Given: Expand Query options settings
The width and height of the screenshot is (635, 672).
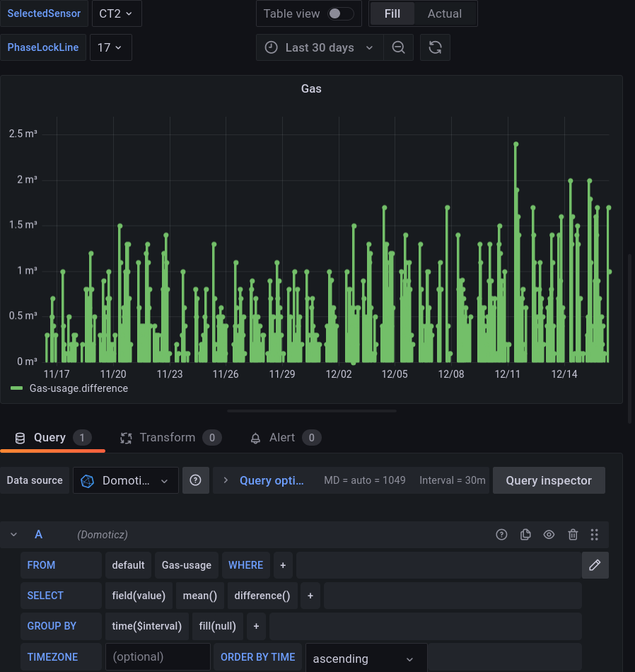Looking at the screenshot, I should click(272, 480).
